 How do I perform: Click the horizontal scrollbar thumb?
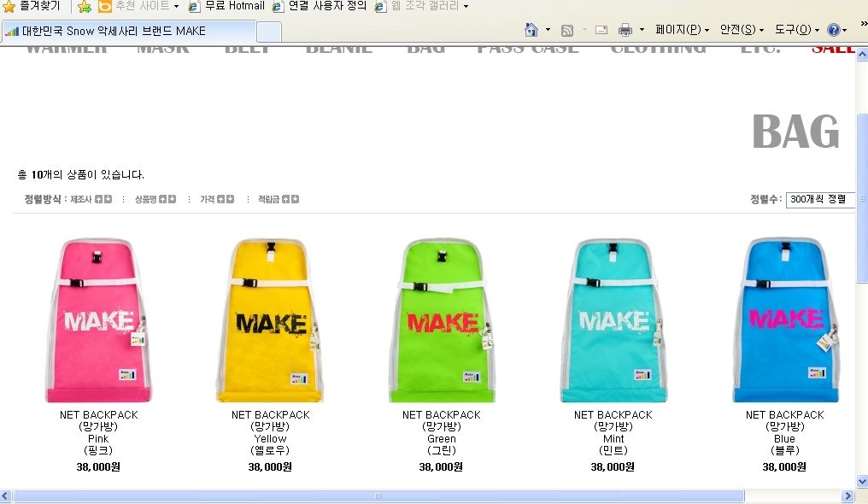(378, 495)
